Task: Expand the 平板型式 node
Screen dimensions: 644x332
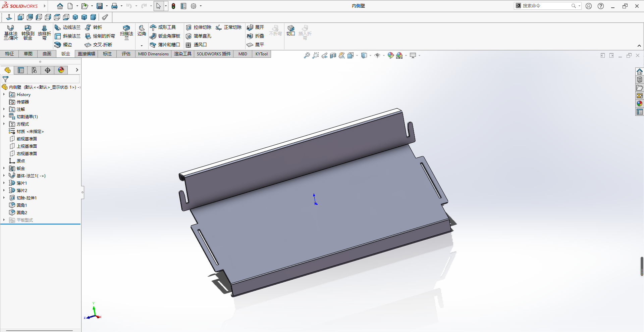Action: (x=4, y=220)
